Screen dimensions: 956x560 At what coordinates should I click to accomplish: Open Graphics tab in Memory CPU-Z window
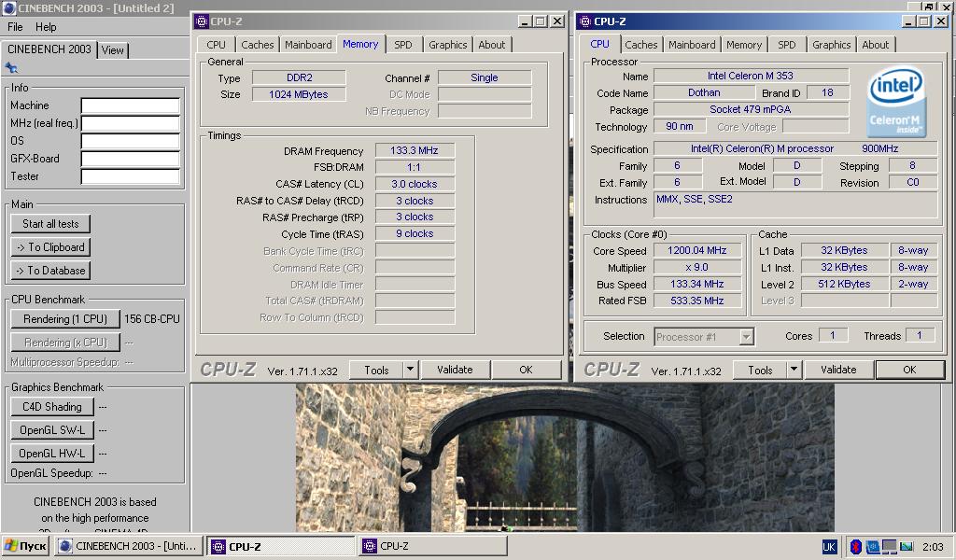click(x=447, y=45)
